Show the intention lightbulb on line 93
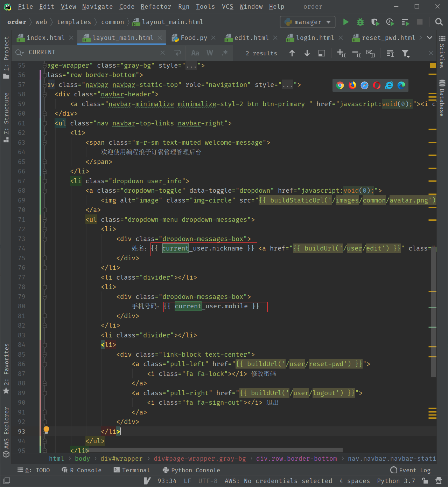 coord(46,430)
